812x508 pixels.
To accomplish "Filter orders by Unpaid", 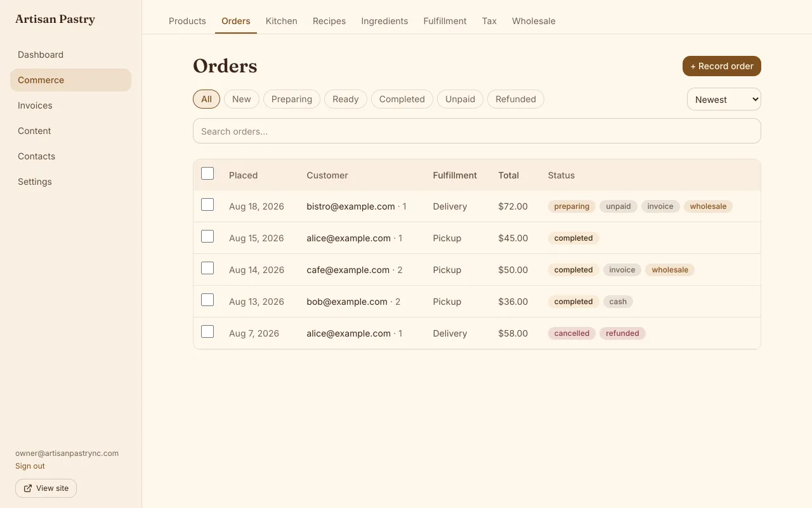I will click(460, 99).
